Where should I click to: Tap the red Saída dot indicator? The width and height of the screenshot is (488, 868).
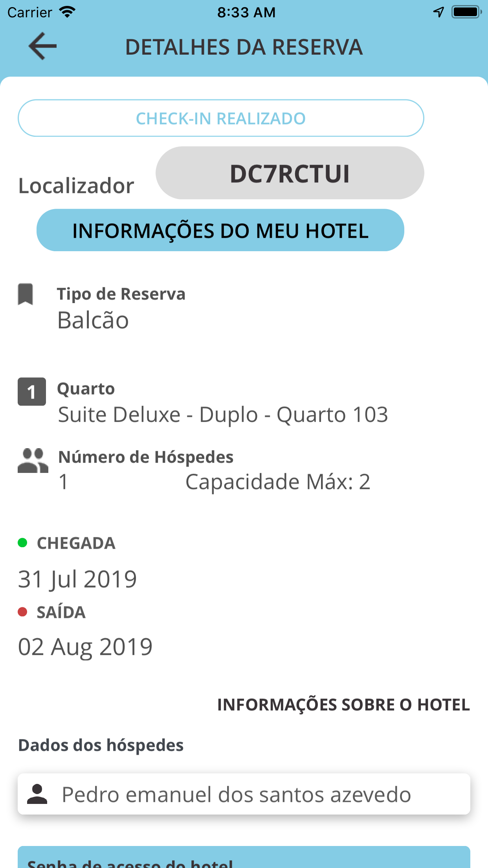click(22, 612)
